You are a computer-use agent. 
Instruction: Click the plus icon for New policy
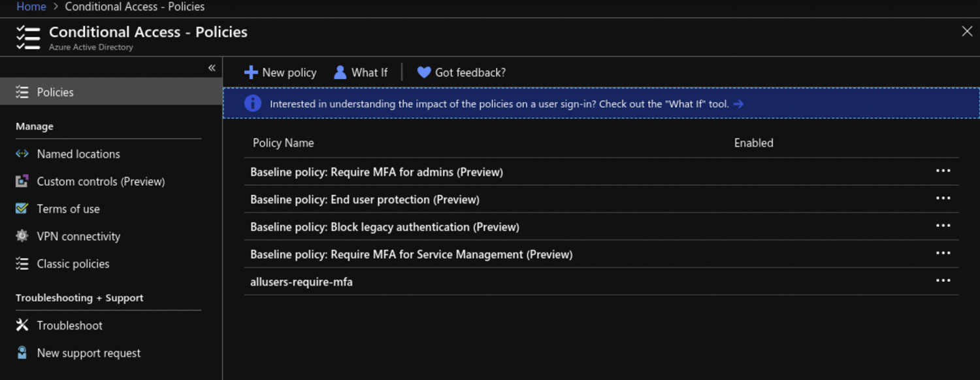251,73
